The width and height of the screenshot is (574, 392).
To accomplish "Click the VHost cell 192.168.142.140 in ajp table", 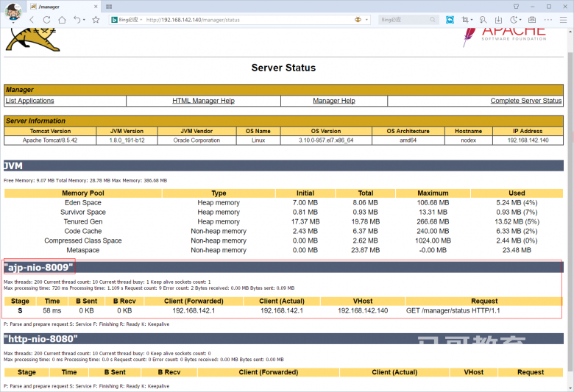I will 363,311.
